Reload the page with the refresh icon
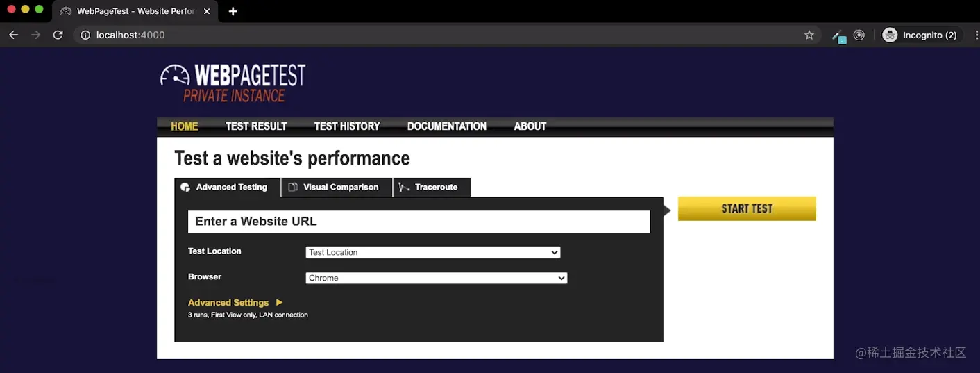980x373 pixels. click(x=58, y=35)
